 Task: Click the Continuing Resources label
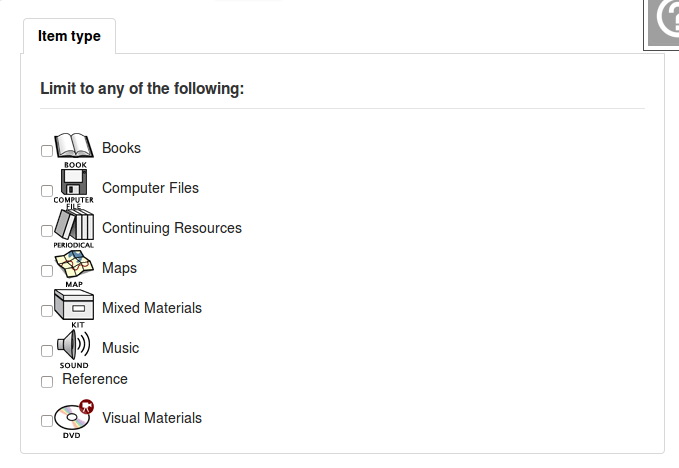pyautogui.click(x=172, y=228)
